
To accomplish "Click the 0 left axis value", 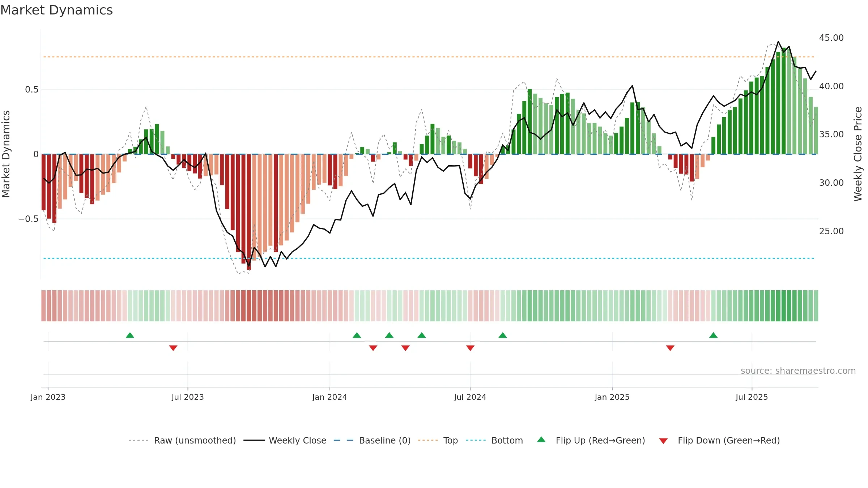I will (36, 154).
